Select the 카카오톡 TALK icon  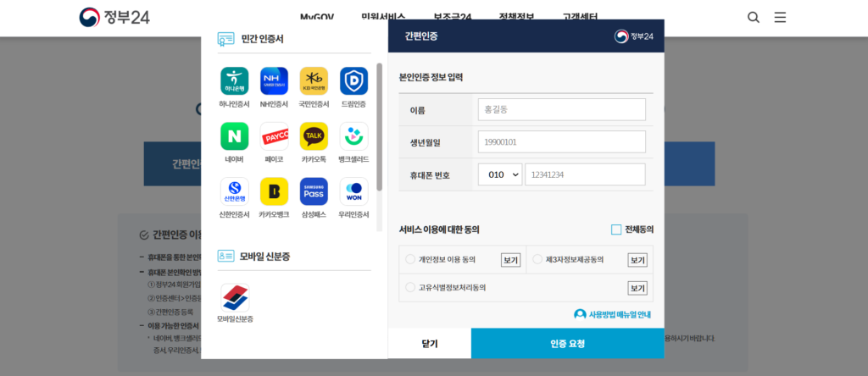click(x=314, y=136)
